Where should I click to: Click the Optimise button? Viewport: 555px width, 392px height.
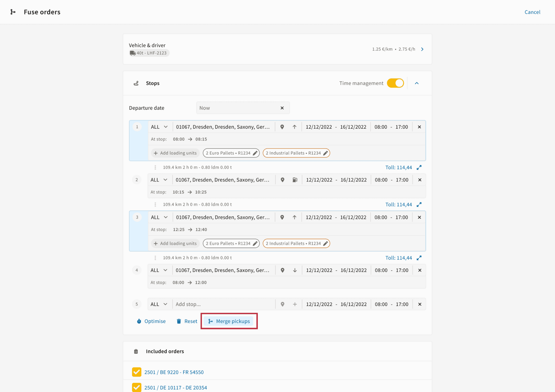tap(151, 321)
